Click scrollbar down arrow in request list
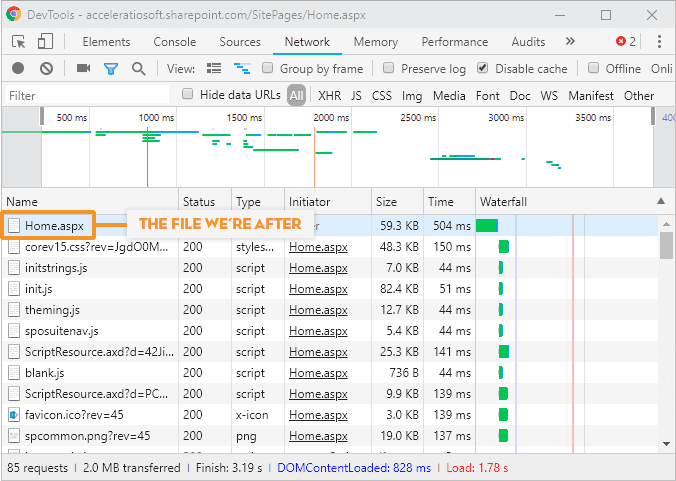Screen dimensions: 676x481 coord(667,444)
